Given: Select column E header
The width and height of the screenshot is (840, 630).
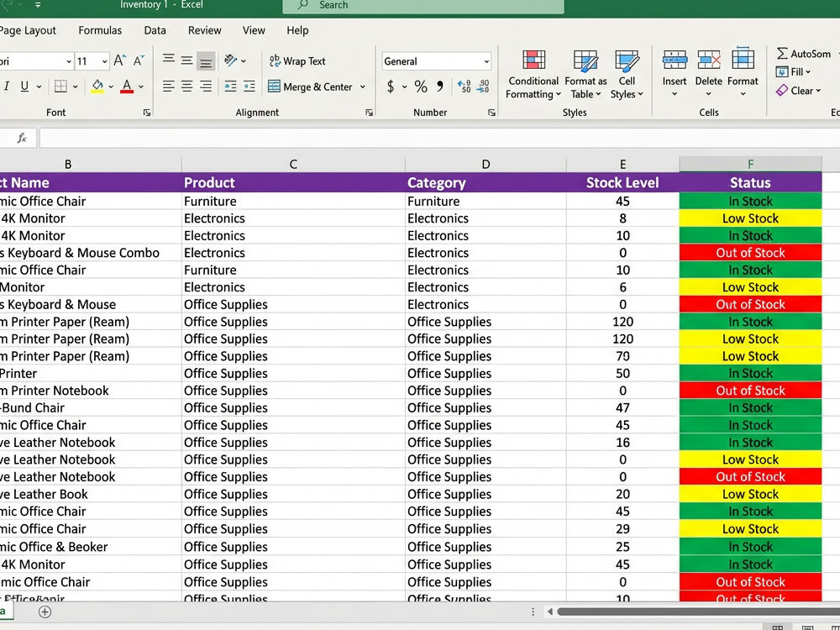Looking at the screenshot, I should [622, 164].
